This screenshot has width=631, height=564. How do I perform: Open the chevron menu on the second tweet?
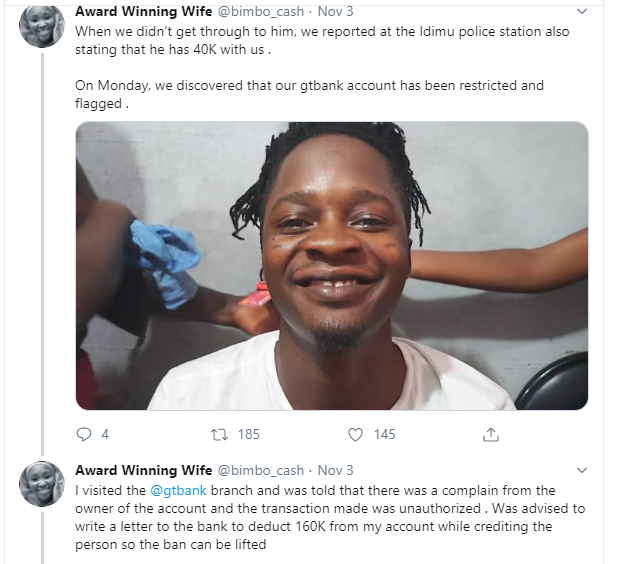(582, 469)
